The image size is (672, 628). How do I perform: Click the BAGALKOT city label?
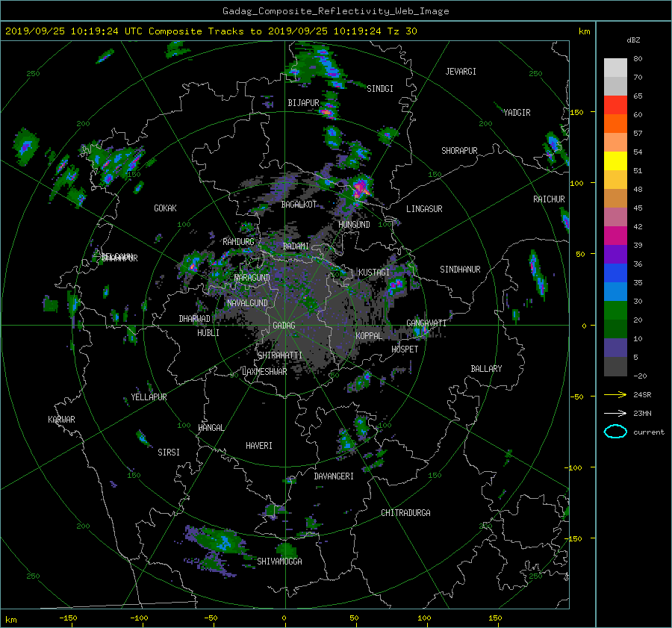(x=299, y=205)
